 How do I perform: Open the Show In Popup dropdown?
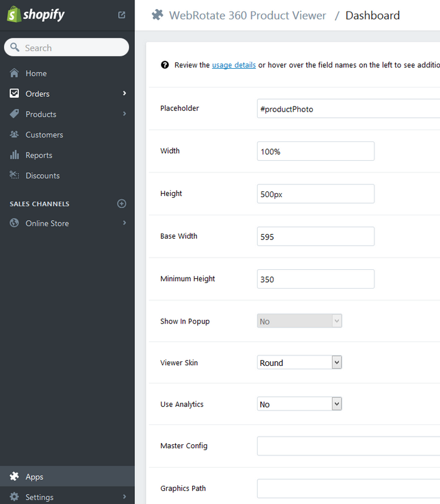coord(299,321)
